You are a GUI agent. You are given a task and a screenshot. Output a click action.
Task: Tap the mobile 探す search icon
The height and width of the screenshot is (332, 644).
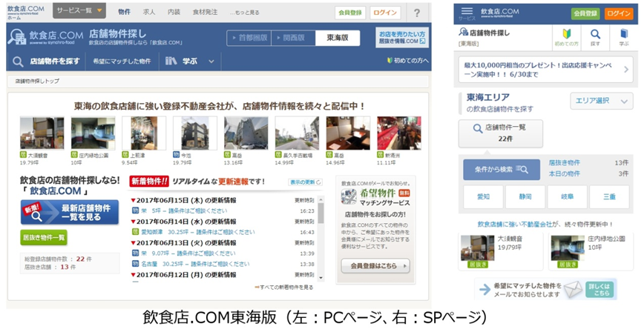[595, 37]
